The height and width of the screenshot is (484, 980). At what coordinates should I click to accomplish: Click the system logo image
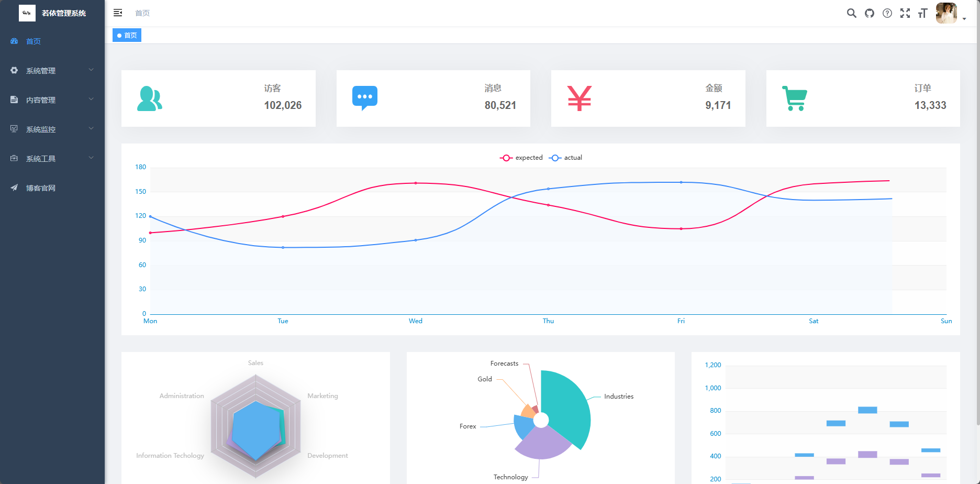(x=27, y=13)
